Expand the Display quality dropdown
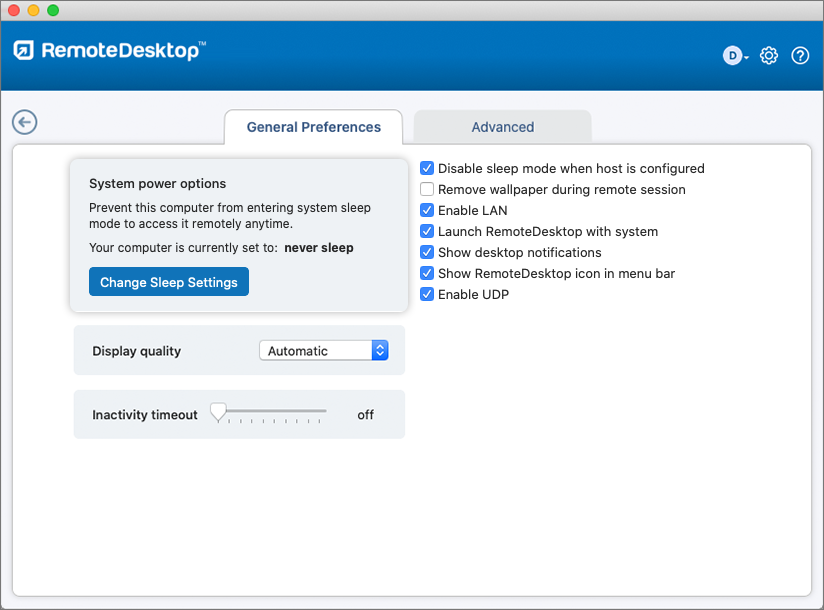824x610 pixels. coord(323,350)
